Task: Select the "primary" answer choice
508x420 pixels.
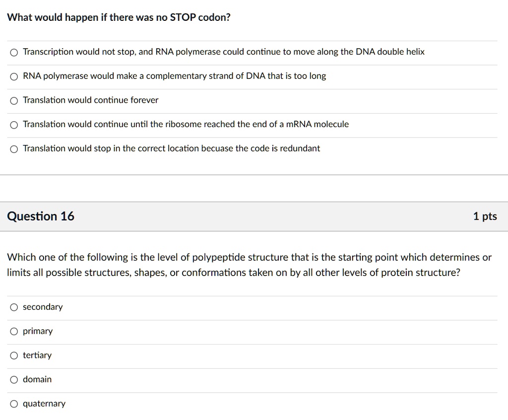Action: click(38, 331)
